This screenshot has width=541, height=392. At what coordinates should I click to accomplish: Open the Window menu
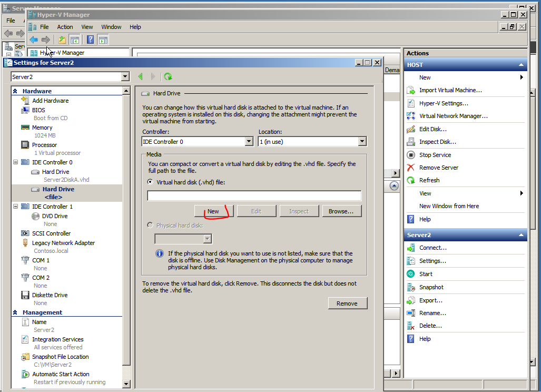pos(111,27)
